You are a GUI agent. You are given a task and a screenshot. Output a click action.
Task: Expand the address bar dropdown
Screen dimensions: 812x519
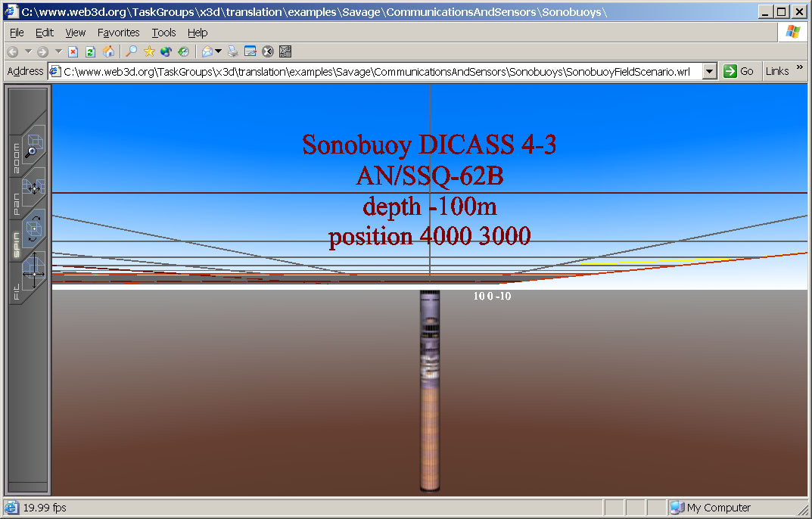(709, 71)
